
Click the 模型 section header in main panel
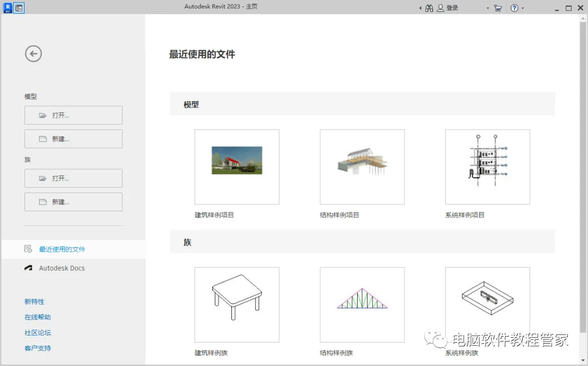pyautogui.click(x=362, y=104)
